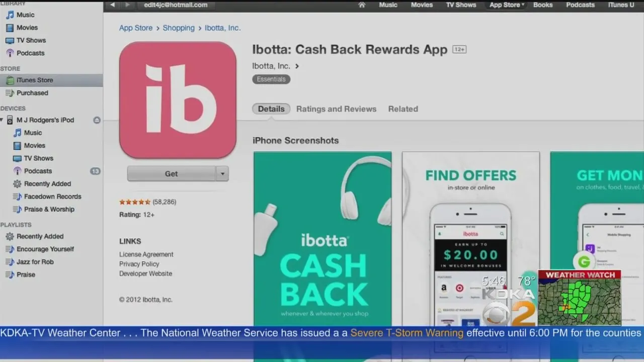
Task: Click the large Ibotta app icon
Action: coord(178,100)
